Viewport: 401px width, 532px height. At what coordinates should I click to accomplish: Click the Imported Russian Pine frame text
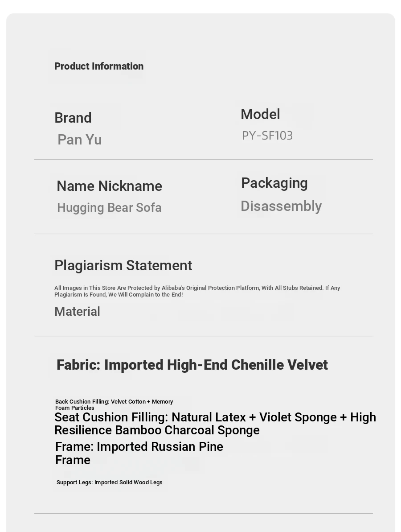[x=139, y=453]
